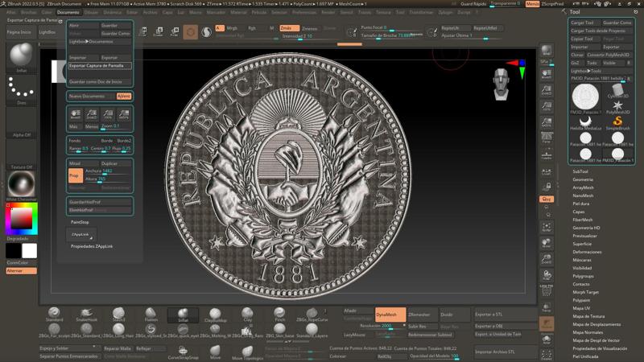Select the CurveStrapSnap brush
644x362 pixels.
184,352
